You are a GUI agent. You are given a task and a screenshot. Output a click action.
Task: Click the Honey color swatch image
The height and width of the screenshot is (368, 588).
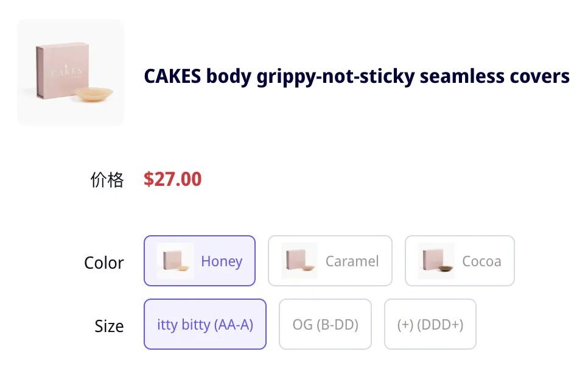point(175,261)
